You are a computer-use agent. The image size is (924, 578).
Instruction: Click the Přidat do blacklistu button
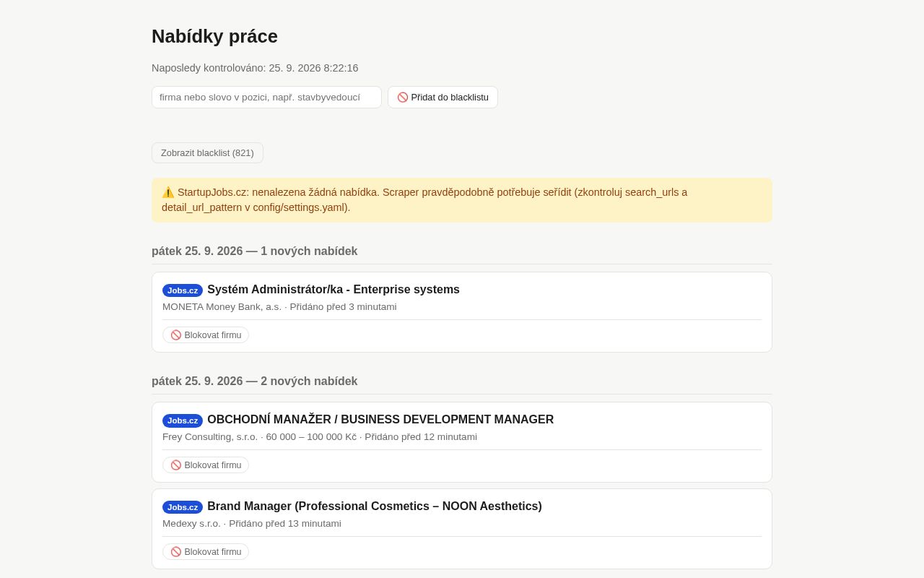pyautogui.click(x=443, y=97)
